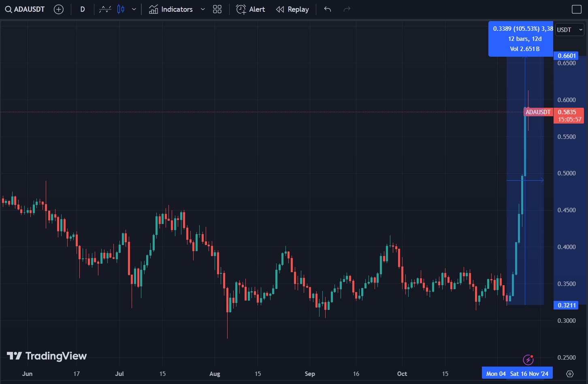The height and width of the screenshot is (384, 588).
Task: Undo the last chart action
Action: point(328,9)
